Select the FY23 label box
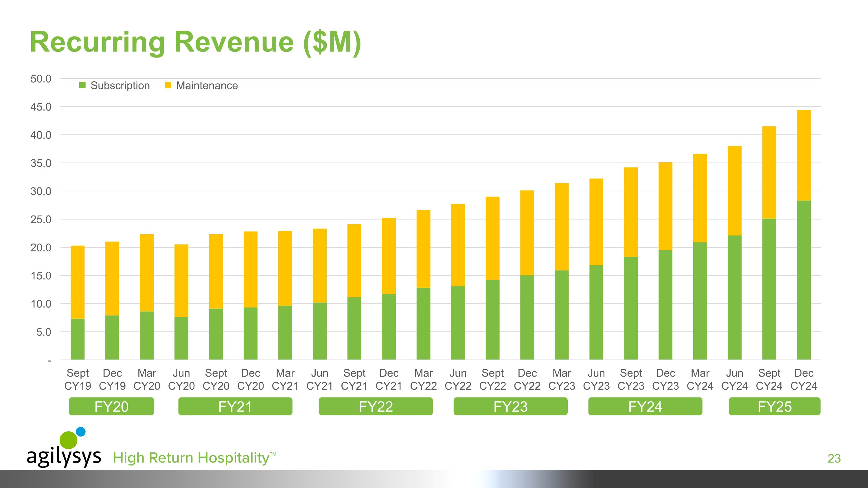Viewport: 868px width, 488px height. [510, 406]
